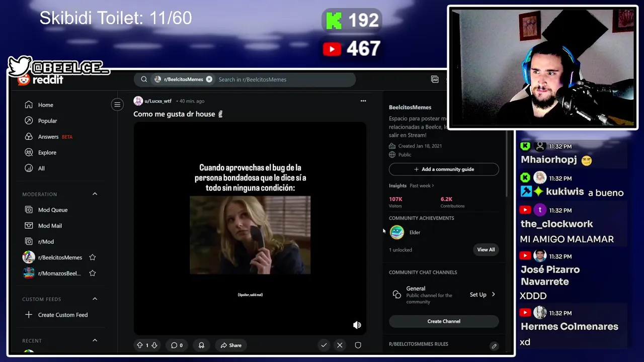Viewport: 644px width, 362px height.
Task: Downvote the post
Action: (x=154, y=345)
